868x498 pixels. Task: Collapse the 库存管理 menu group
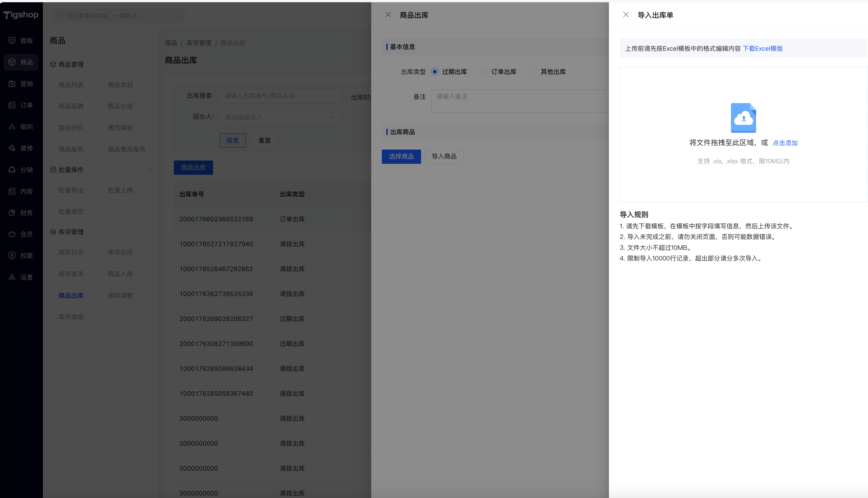point(150,232)
